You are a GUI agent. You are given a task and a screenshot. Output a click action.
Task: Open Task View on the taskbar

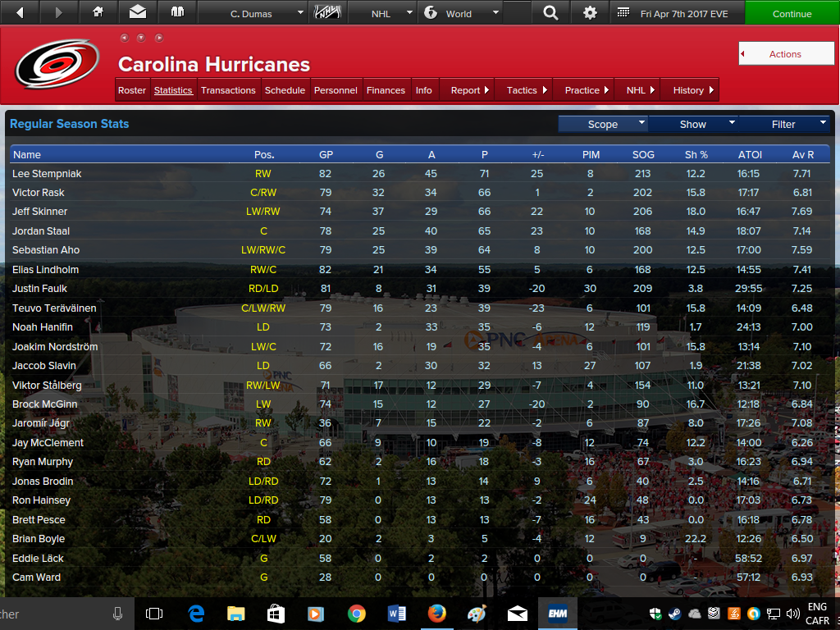[154, 614]
